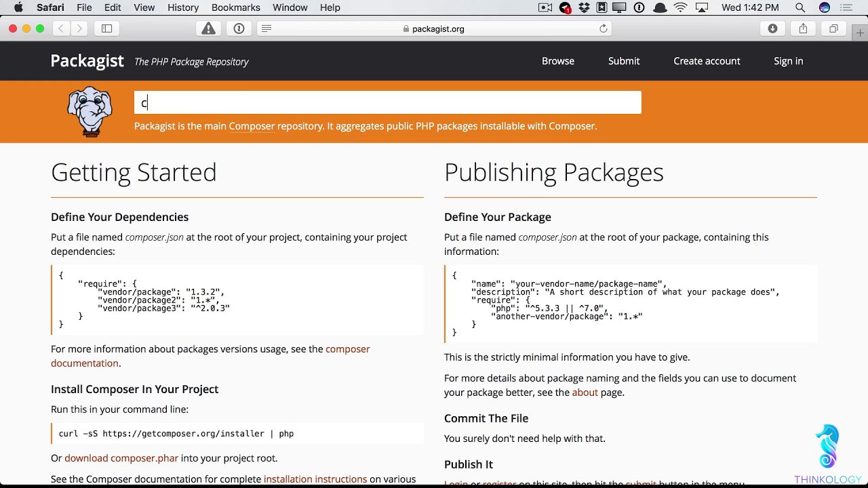Click the Getting Started heading

(134, 172)
